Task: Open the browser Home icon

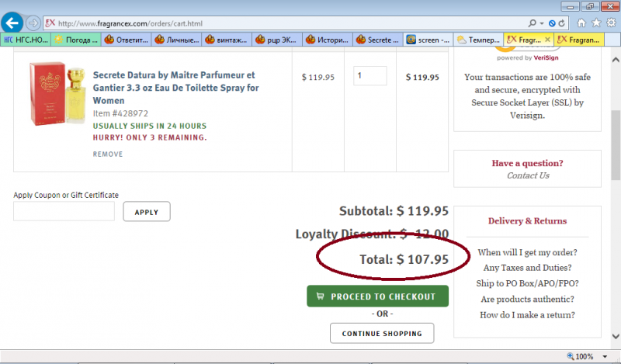Action: click(x=581, y=23)
